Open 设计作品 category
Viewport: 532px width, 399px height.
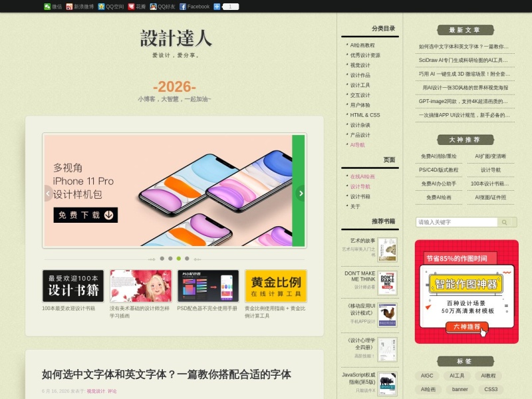360,75
